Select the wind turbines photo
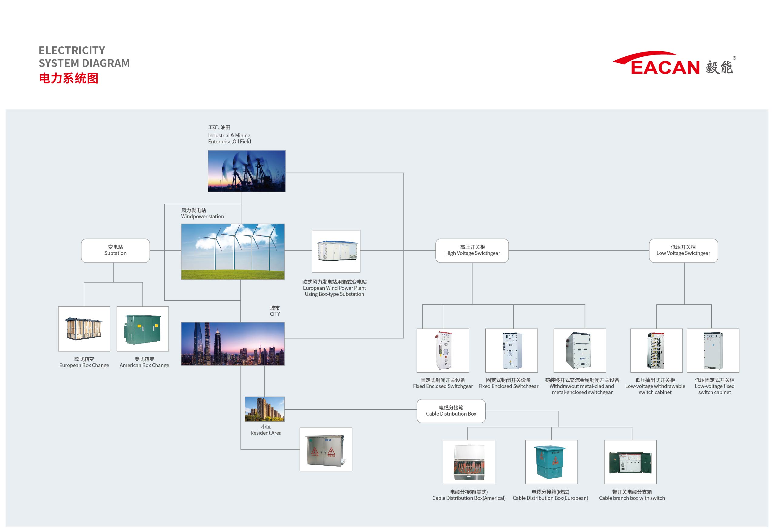 click(x=233, y=252)
